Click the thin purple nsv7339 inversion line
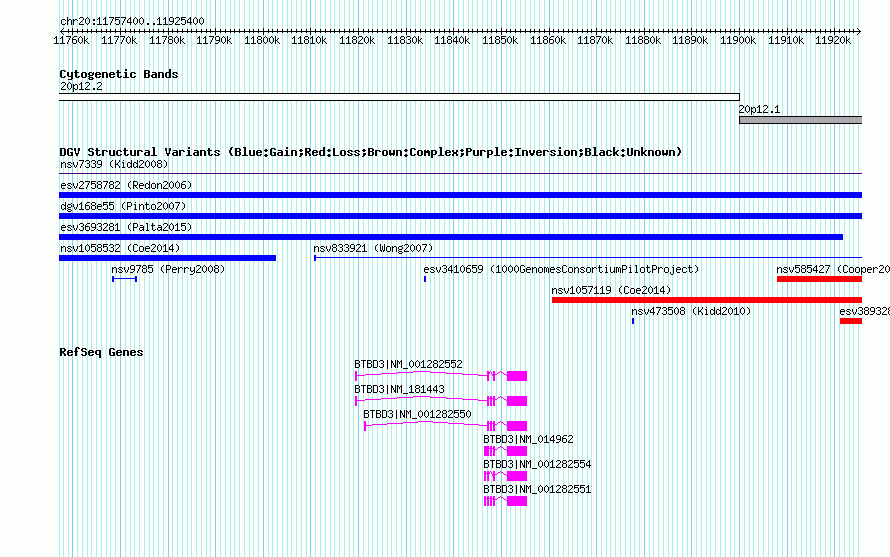Viewport: 890px width, 557px height. [x=460, y=173]
